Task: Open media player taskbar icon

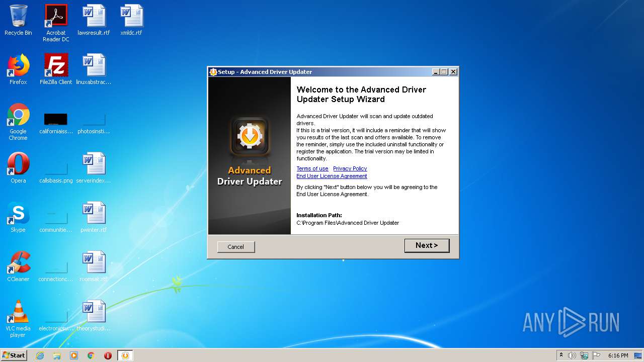Action: (x=74, y=355)
